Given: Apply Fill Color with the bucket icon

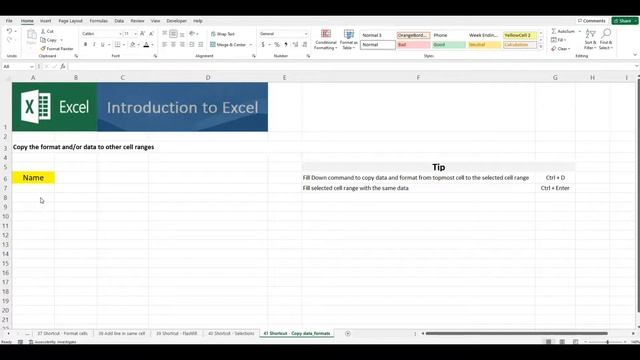Looking at the screenshot, I should [x=132, y=44].
